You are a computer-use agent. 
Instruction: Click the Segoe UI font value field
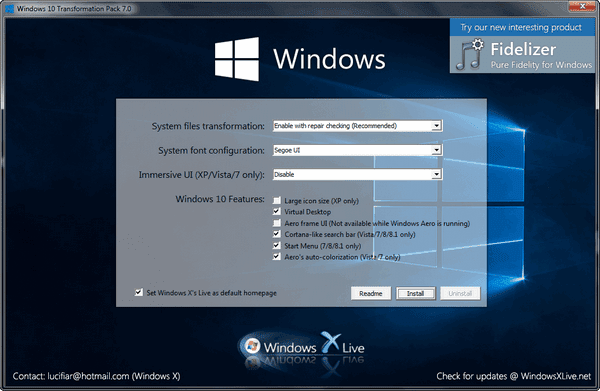tap(357, 150)
